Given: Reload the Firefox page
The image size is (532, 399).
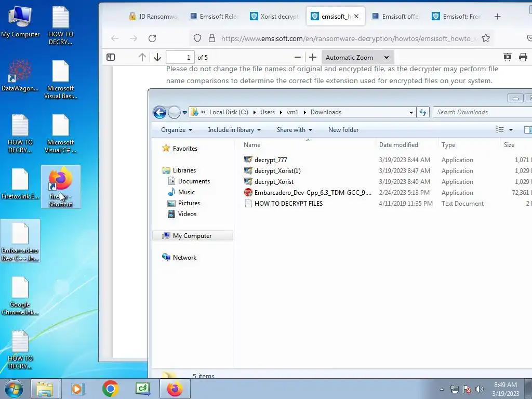Looking at the screenshot, I should point(152,38).
